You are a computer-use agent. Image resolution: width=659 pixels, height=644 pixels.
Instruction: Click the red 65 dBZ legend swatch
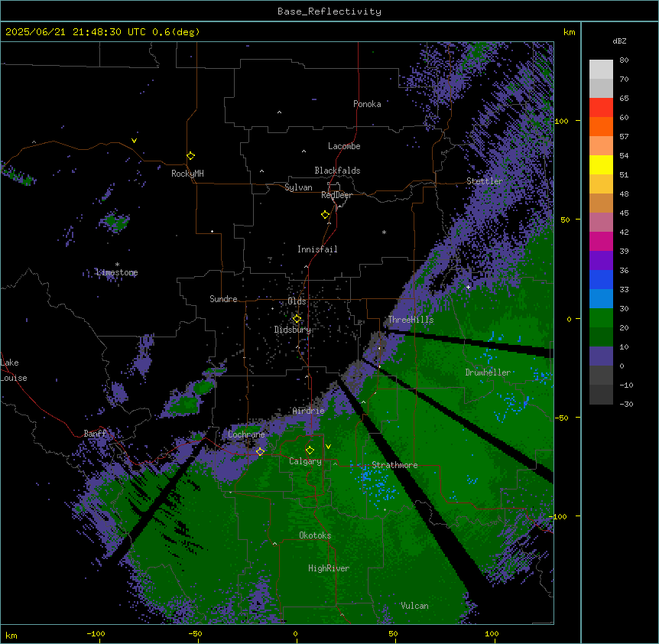coord(601,108)
